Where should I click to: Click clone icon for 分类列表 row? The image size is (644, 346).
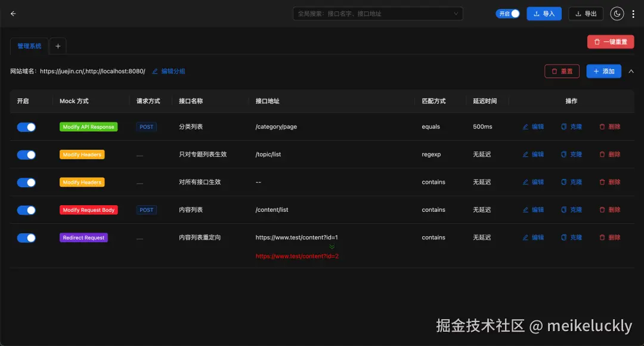pos(563,126)
